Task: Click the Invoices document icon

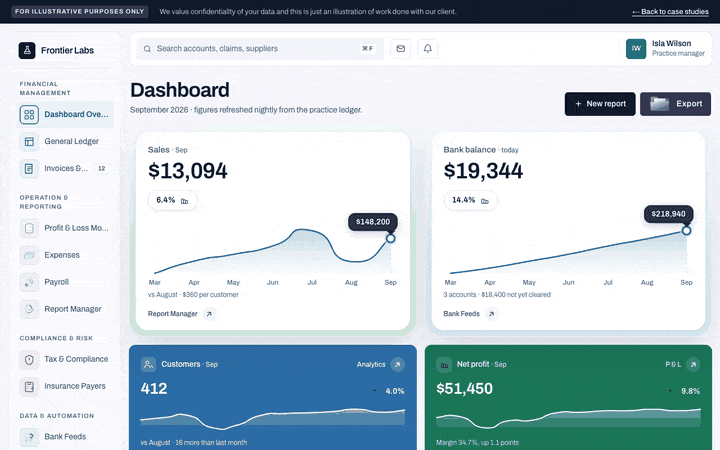Action: [29, 169]
